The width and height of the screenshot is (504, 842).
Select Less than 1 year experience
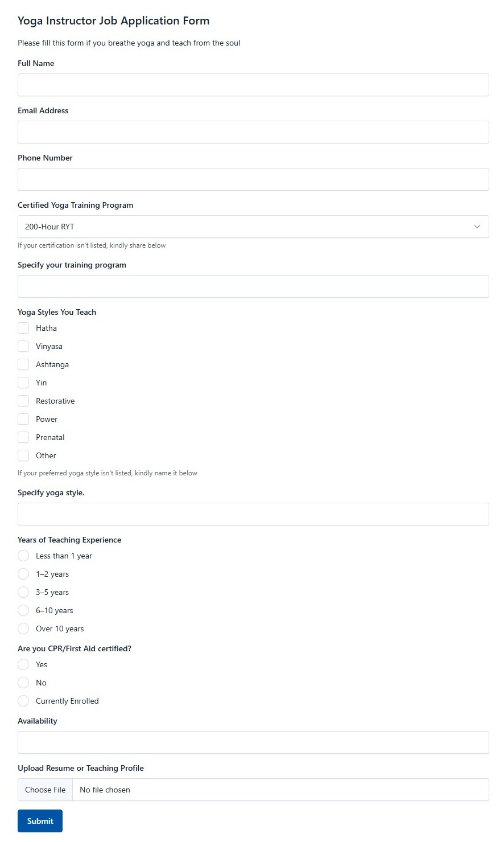[x=23, y=556]
